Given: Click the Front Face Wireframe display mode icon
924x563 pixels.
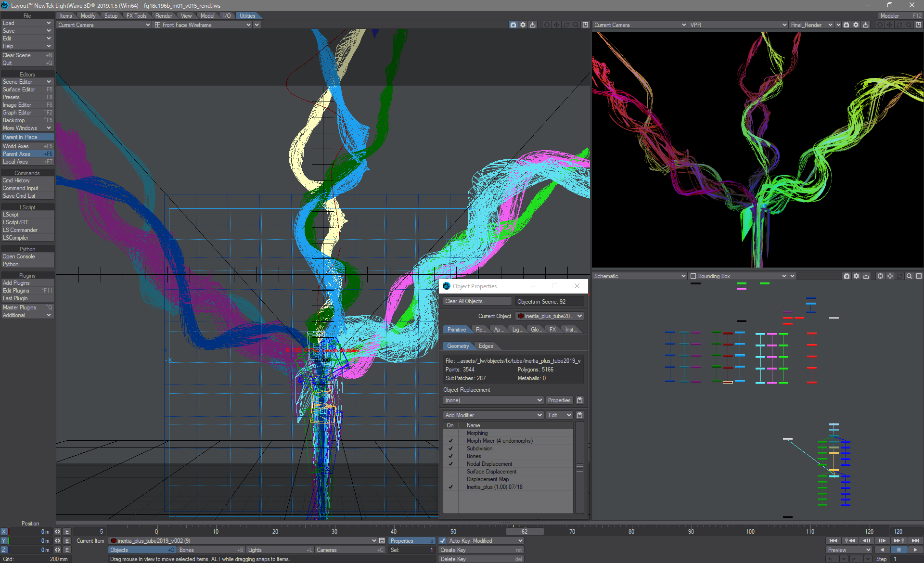Looking at the screenshot, I should coord(157,25).
